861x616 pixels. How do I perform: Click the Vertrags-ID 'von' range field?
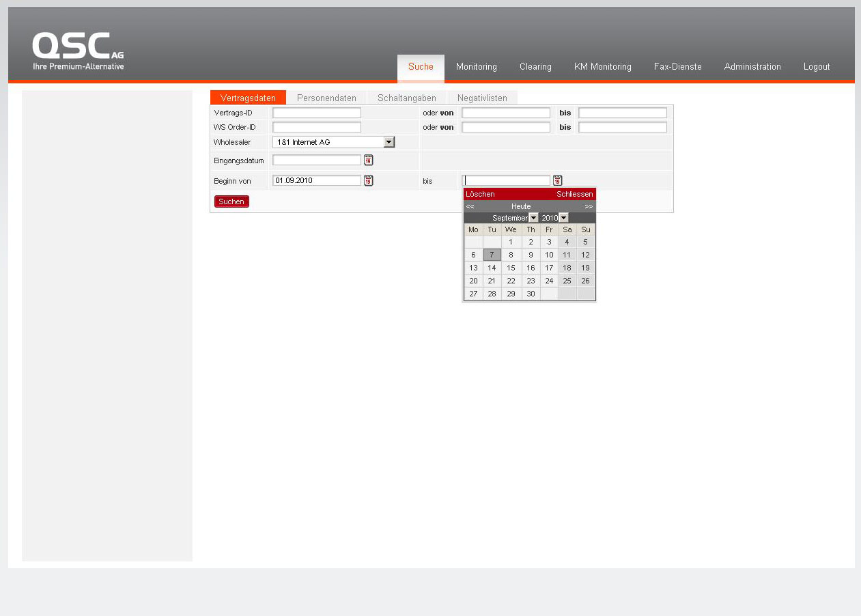(506, 113)
